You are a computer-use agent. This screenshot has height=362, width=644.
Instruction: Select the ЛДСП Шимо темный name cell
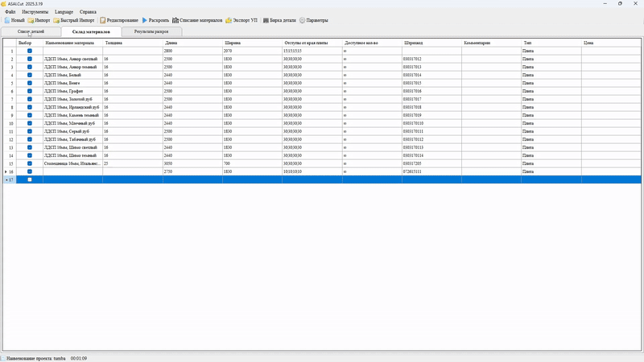tap(72, 155)
